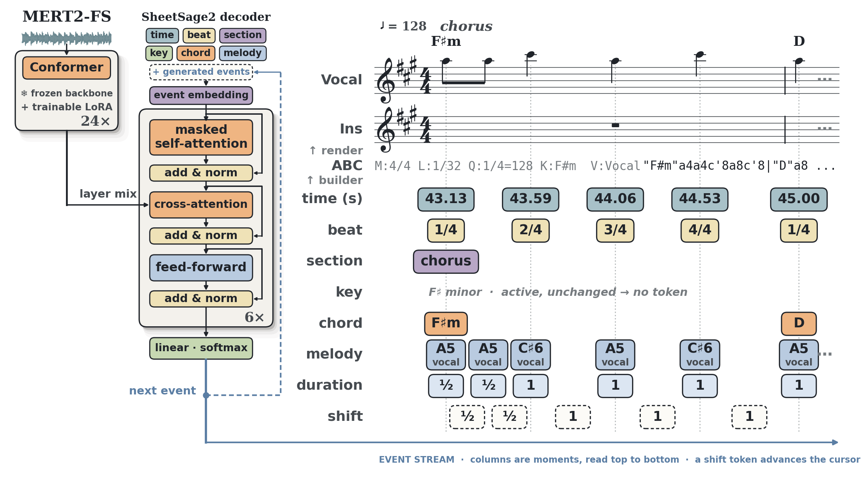Select the 43.13 time token
This screenshot has height=485, width=868.
pyautogui.click(x=446, y=199)
